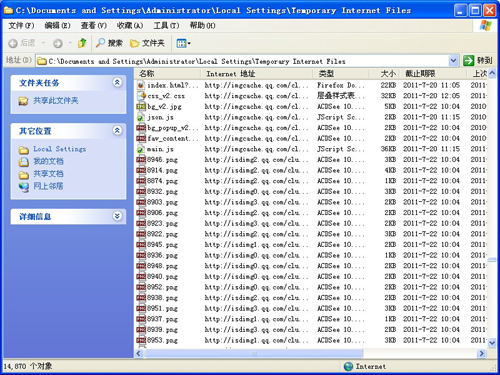Collapse the 其它位置 panel chevron
Screen dimensions: 500x375
117,130
